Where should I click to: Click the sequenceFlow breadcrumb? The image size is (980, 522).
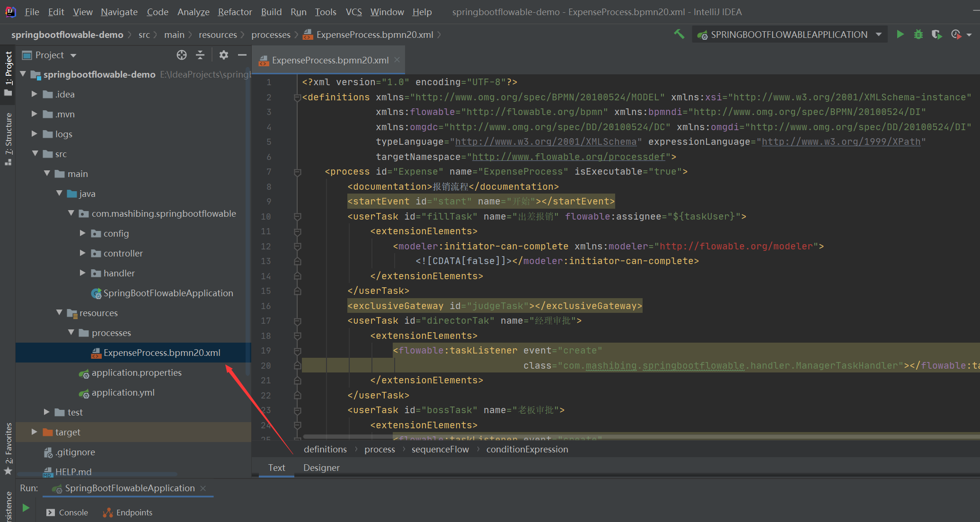440,449
